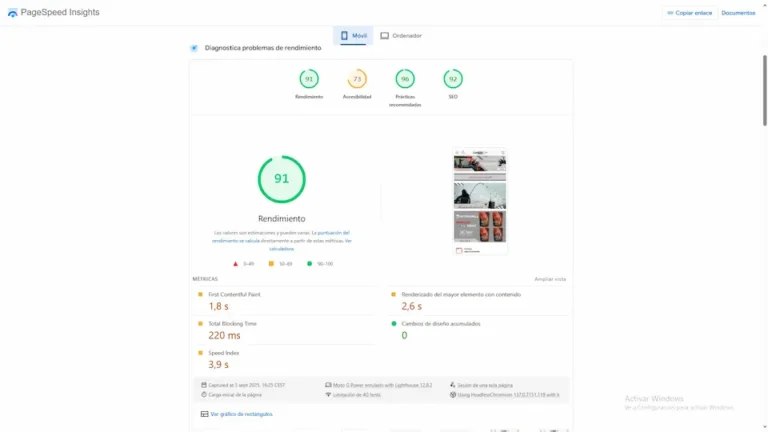The image size is (768, 432).
Task: Open the Documentos link
Action: pos(738,13)
